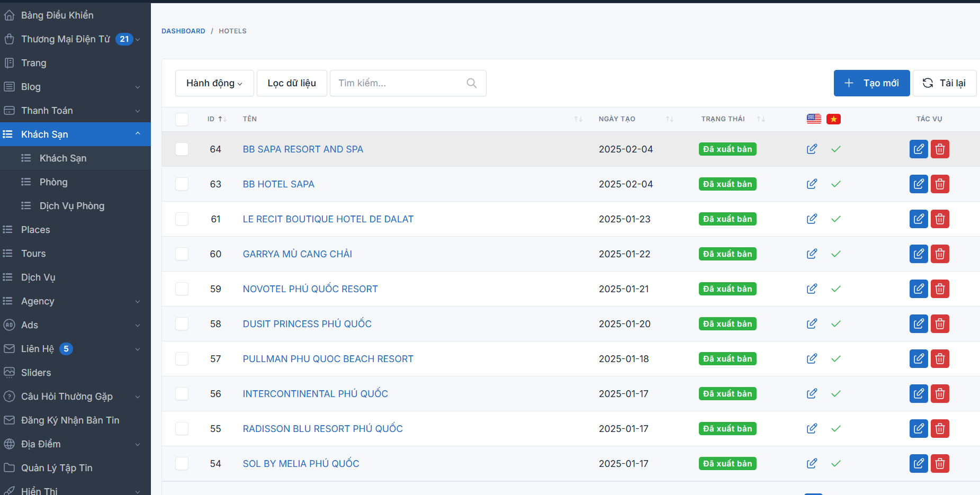Delete SOL BY MELIA PHÚ QUỐC entry
Image resolution: width=980 pixels, height=495 pixels.
click(940, 464)
